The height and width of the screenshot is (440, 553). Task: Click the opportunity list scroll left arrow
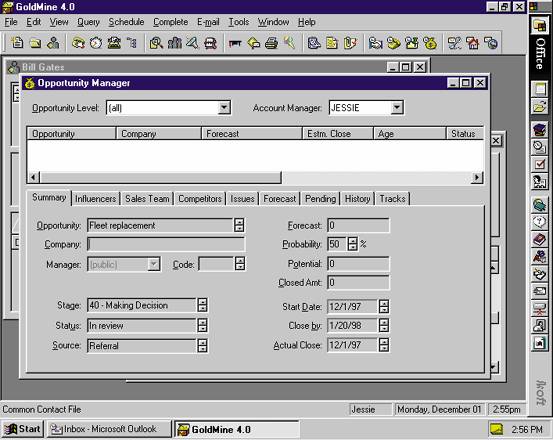pos(34,177)
